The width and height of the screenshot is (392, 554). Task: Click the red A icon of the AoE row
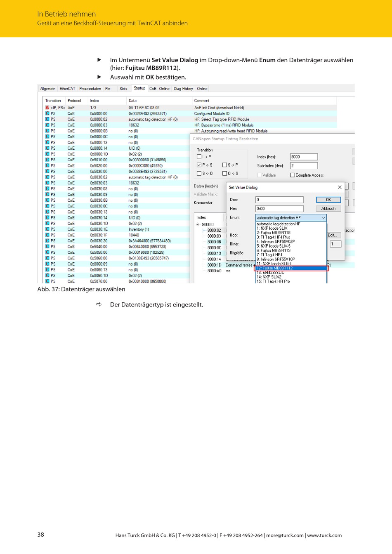pyautogui.click(x=47, y=108)
